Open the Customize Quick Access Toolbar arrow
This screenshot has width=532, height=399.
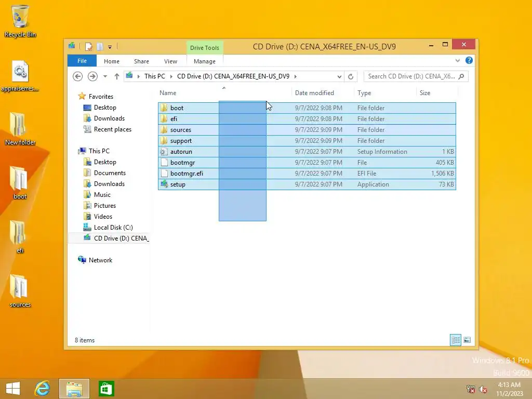tap(110, 47)
